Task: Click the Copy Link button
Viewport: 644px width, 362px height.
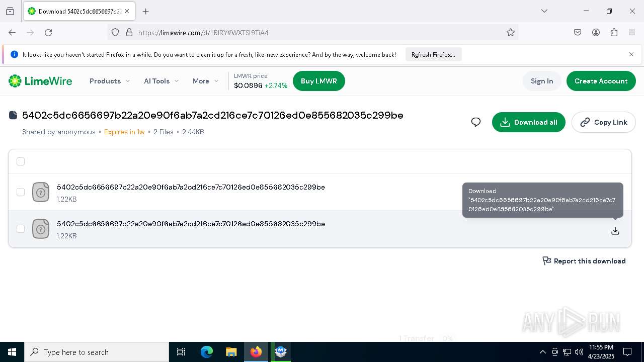Action: pyautogui.click(x=604, y=122)
